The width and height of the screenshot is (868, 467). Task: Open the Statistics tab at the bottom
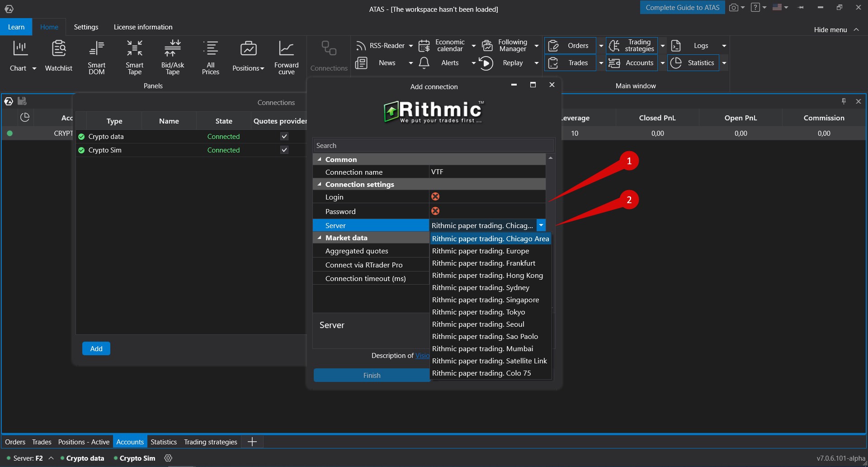click(164, 442)
